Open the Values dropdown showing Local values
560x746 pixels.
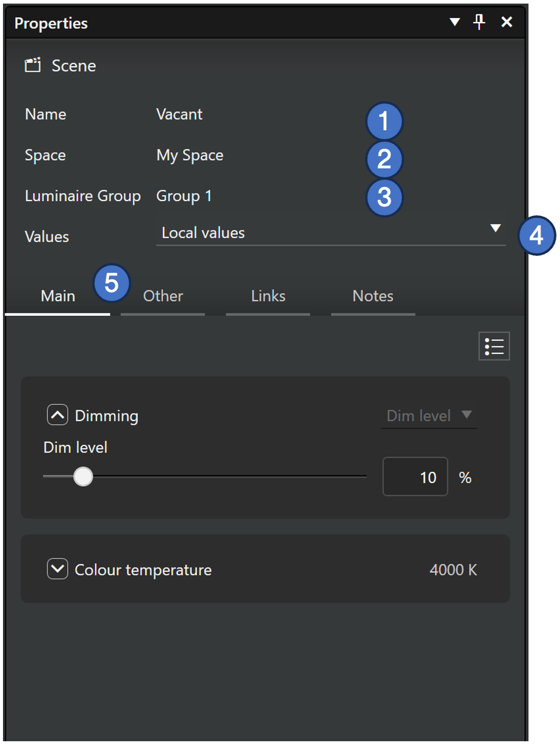[x=331, y=233]
